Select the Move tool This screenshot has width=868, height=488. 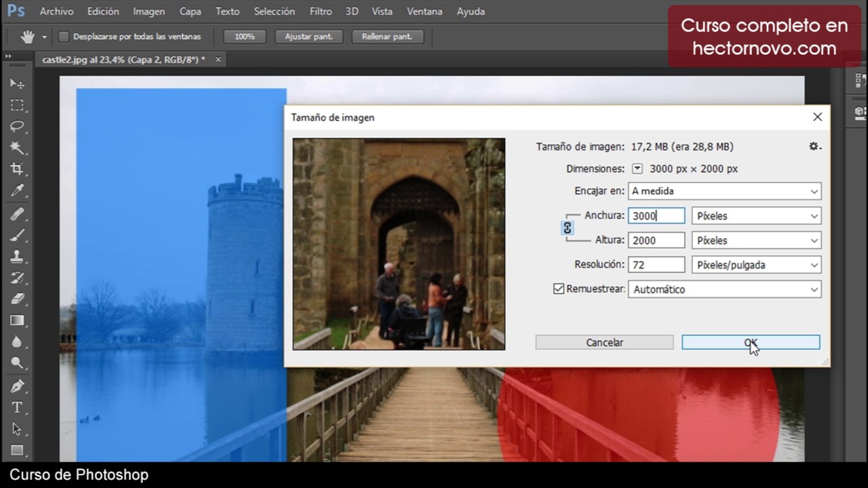coord(17,83)
